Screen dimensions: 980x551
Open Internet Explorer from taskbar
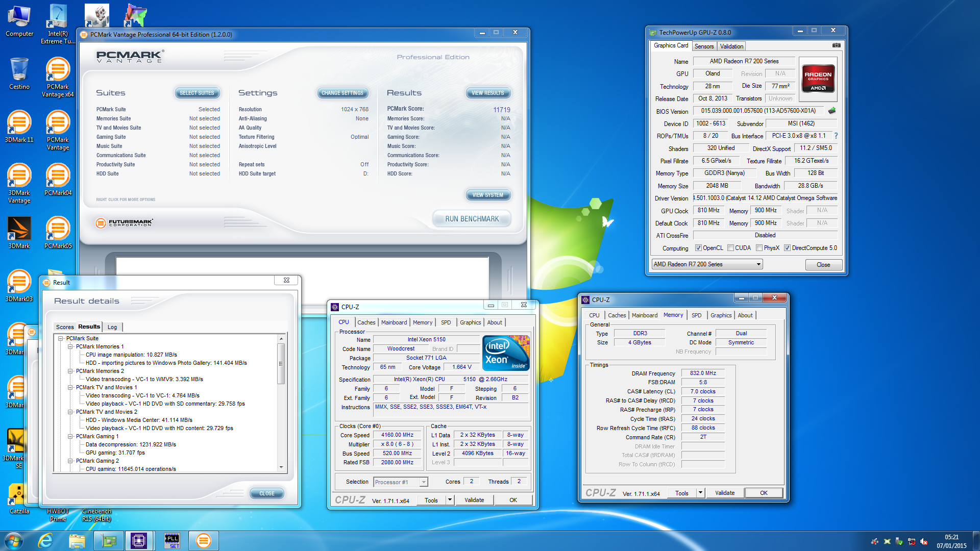[x=45, y=541]
